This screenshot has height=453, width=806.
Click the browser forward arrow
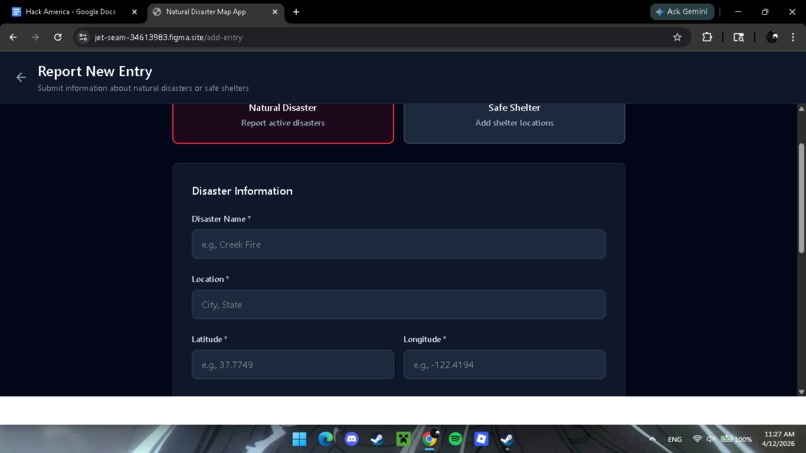coord(35,37)
